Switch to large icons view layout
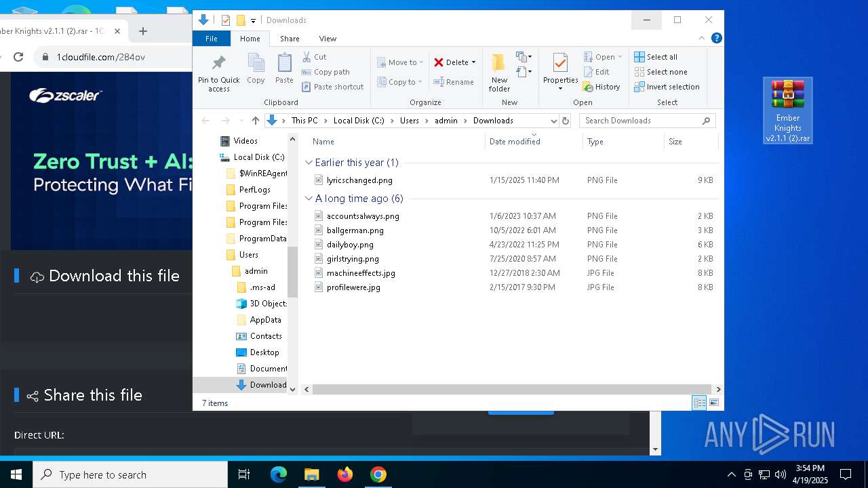This screenshot has width=868, height=488. pos(713,403)
